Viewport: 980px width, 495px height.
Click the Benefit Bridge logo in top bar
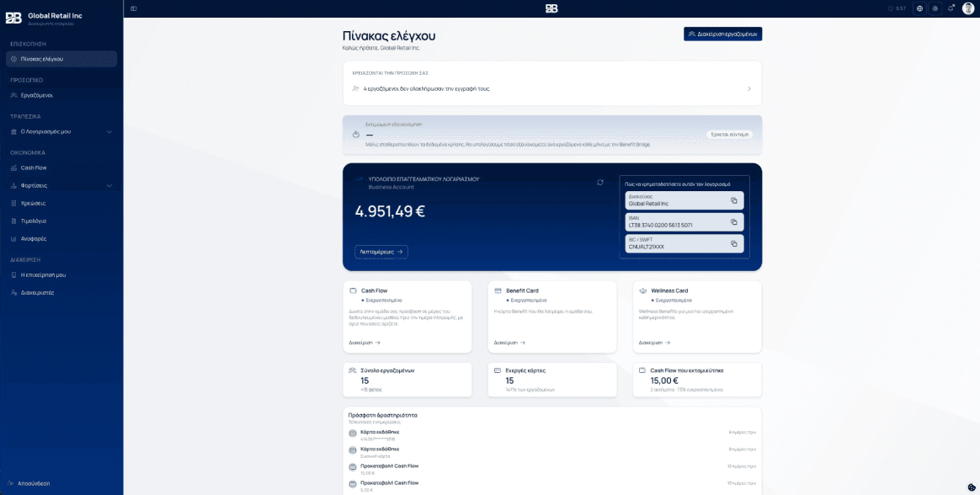pyautogui.click(x=551, y=8)
